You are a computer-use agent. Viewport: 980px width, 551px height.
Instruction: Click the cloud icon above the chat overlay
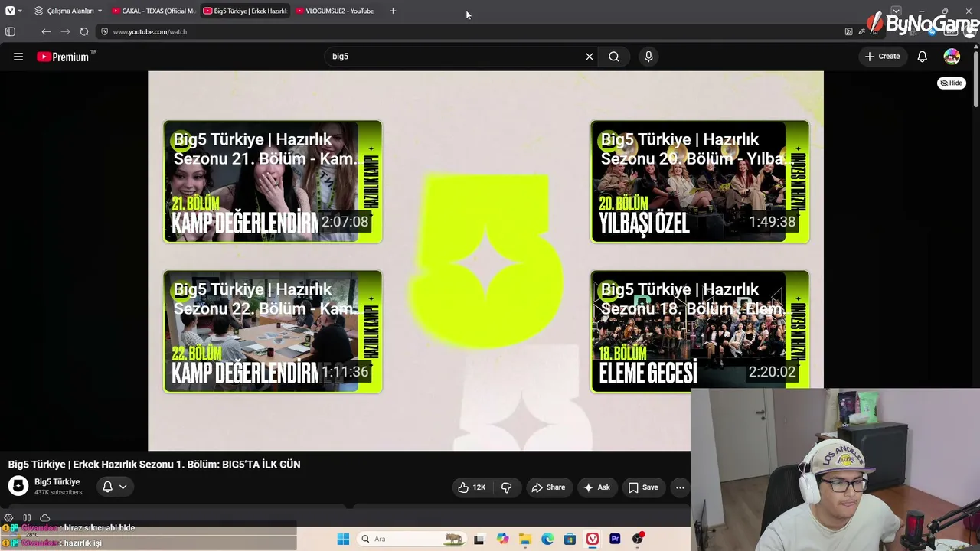tap(44, 518)
